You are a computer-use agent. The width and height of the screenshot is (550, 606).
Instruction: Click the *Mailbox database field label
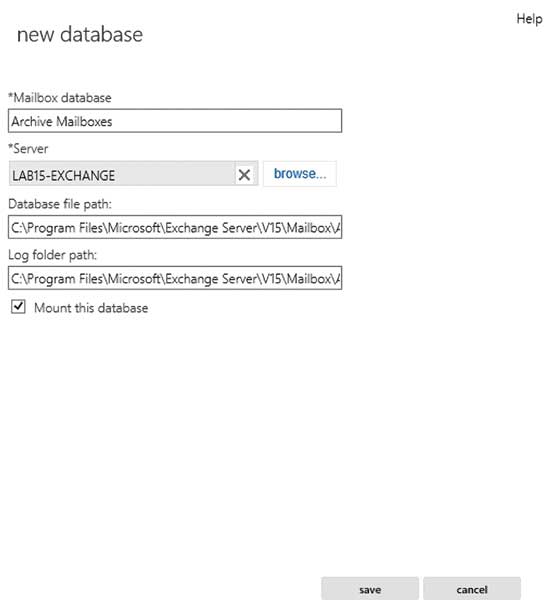[x=60, y=98]
